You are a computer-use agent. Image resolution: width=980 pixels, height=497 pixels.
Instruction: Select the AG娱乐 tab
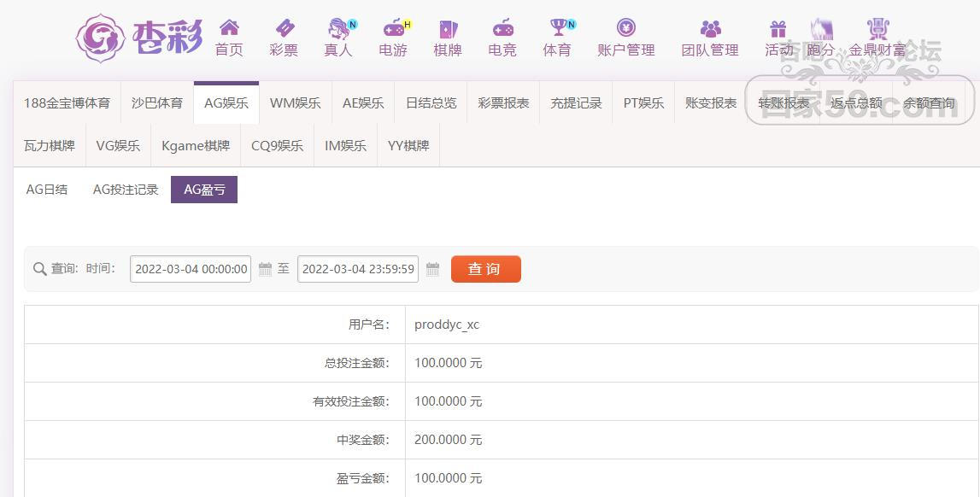(x=226, y=103)
